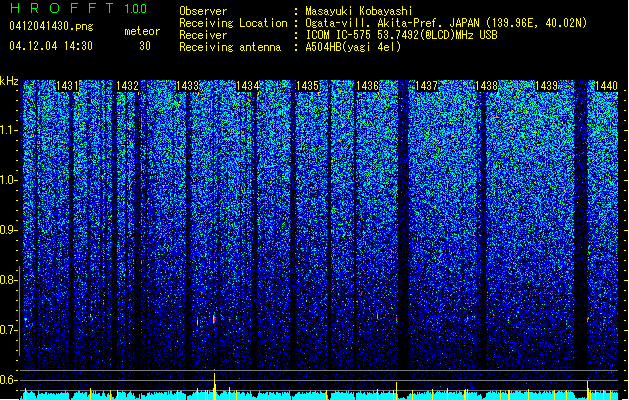Click the red meteor echo near 1436

point(396,319)
